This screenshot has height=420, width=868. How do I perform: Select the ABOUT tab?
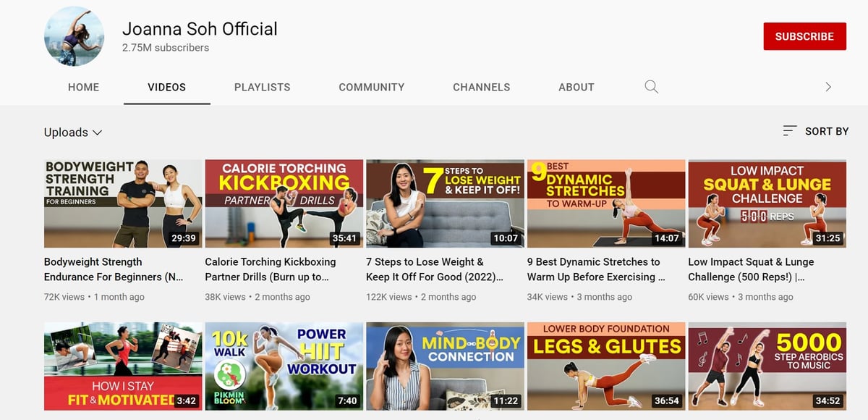(576, 87)
